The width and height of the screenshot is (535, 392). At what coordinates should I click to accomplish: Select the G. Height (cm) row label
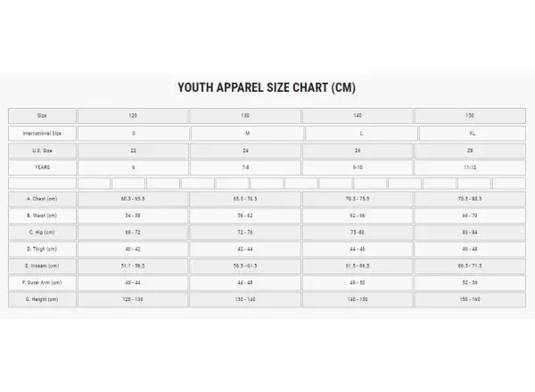click(x=42, y=299)
